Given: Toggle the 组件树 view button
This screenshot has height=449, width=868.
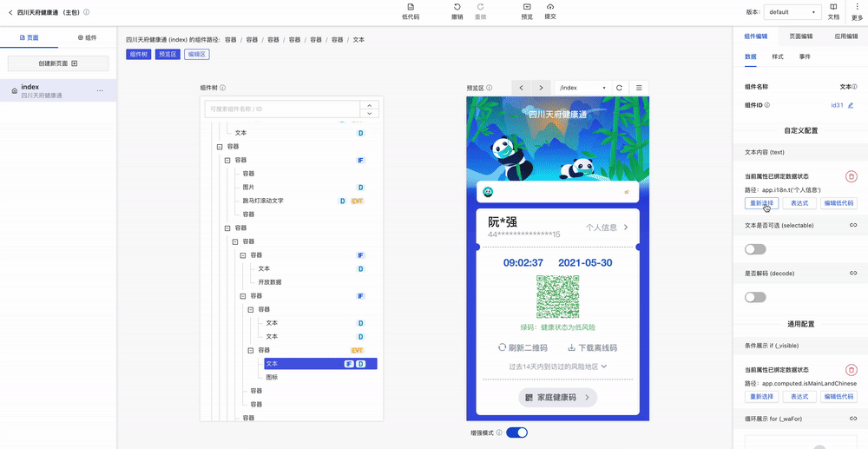Looking at the screenshot, I should 138,54.
